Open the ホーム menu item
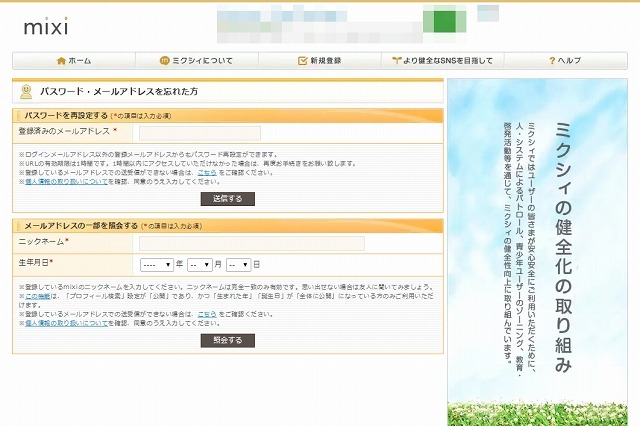Viewport: 640px width, 426px height. (x=74, y=61)
